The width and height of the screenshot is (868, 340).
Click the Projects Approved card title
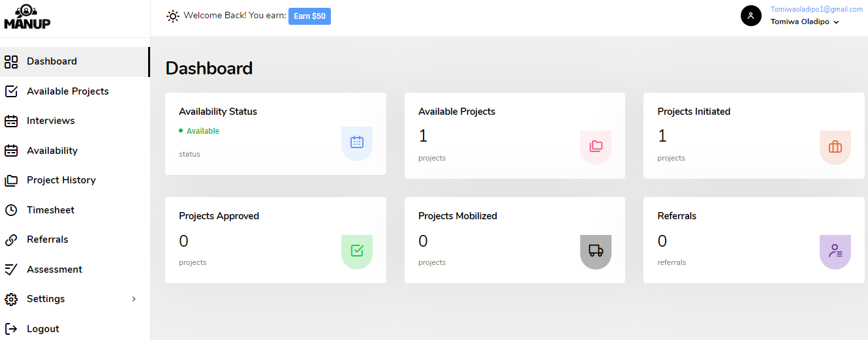[x=219, y=216]
